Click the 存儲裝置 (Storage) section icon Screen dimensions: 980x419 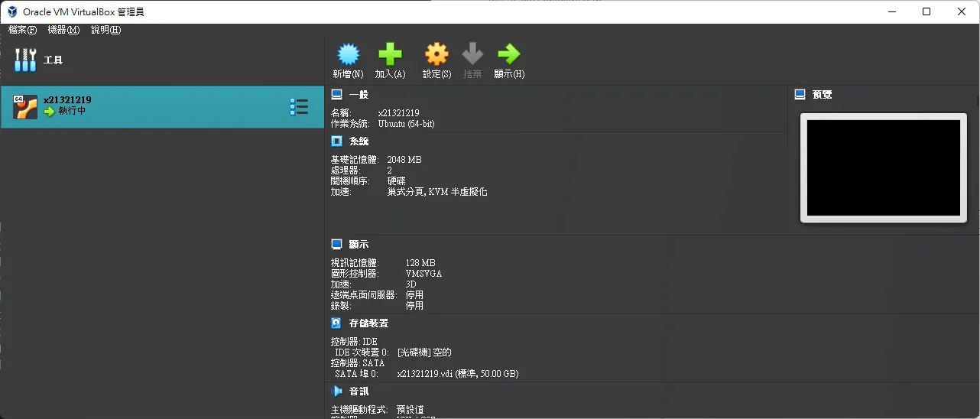click(x=336, y=323)
